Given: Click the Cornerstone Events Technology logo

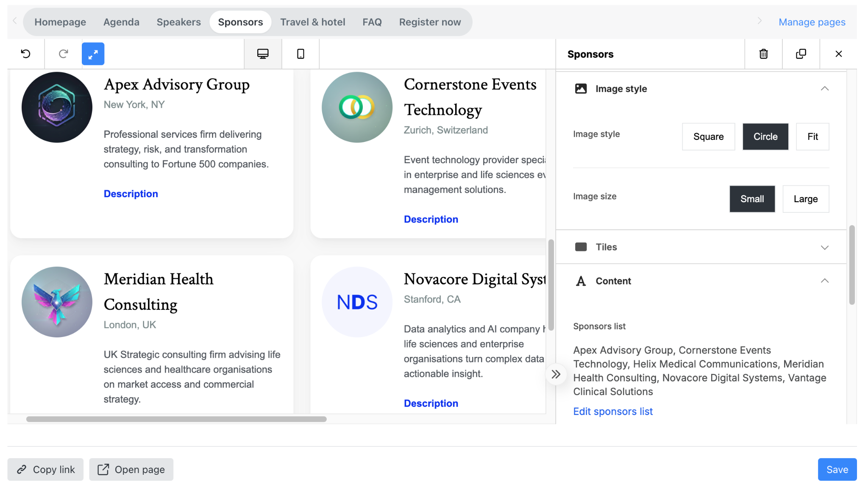Looking at the screenshot, I should tap(357, 107).
